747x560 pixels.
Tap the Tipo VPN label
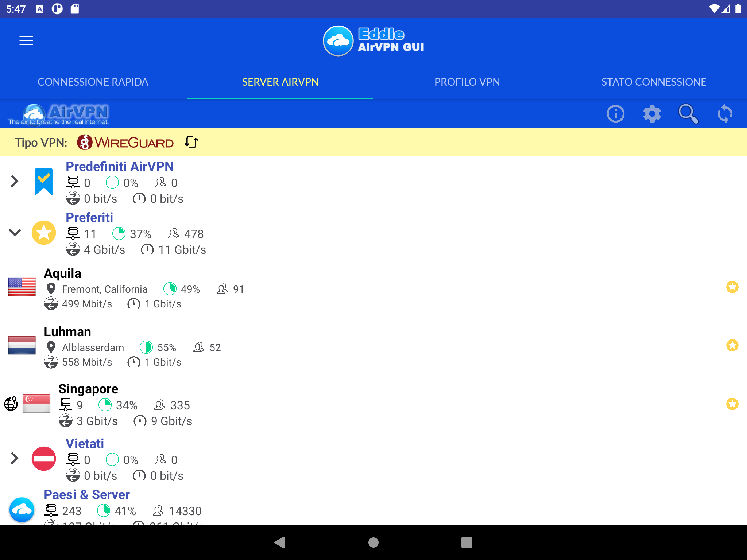tap(41, 143)
